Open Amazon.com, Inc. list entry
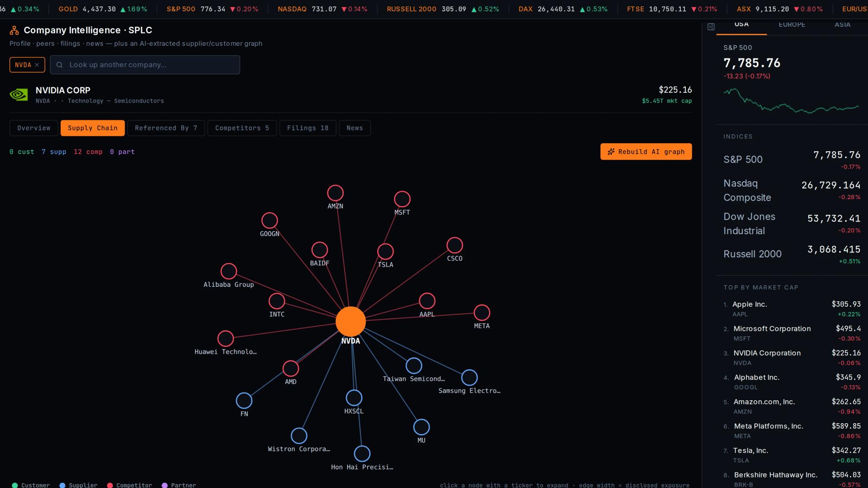This screenshot has width=868, height=488. tap(792, 406)
